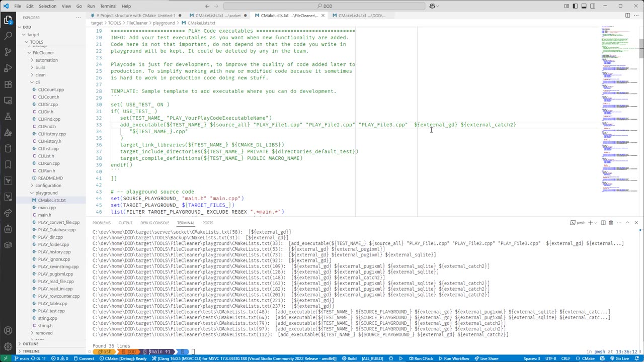Toggle the bottom panel visibility

(x=584, y=6)
